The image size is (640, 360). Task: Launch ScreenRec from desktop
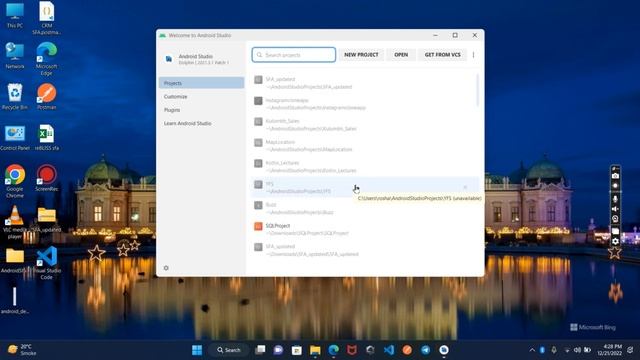tap(47, 178)
